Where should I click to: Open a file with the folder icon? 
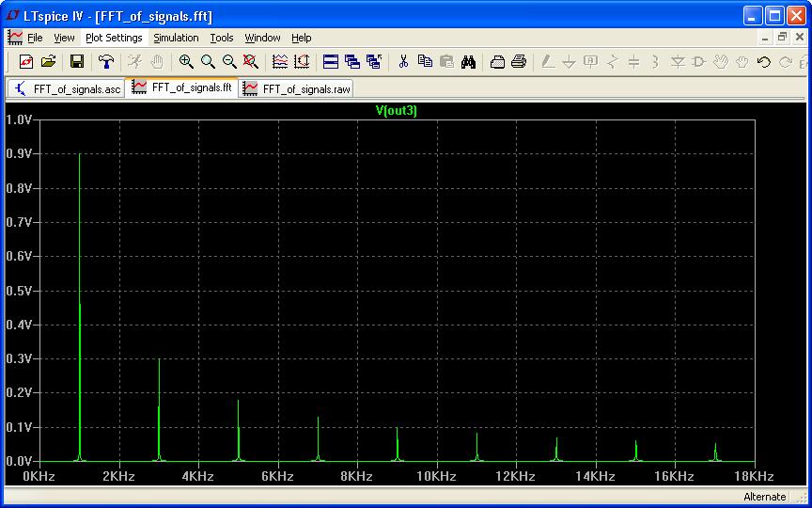[48, 62]
